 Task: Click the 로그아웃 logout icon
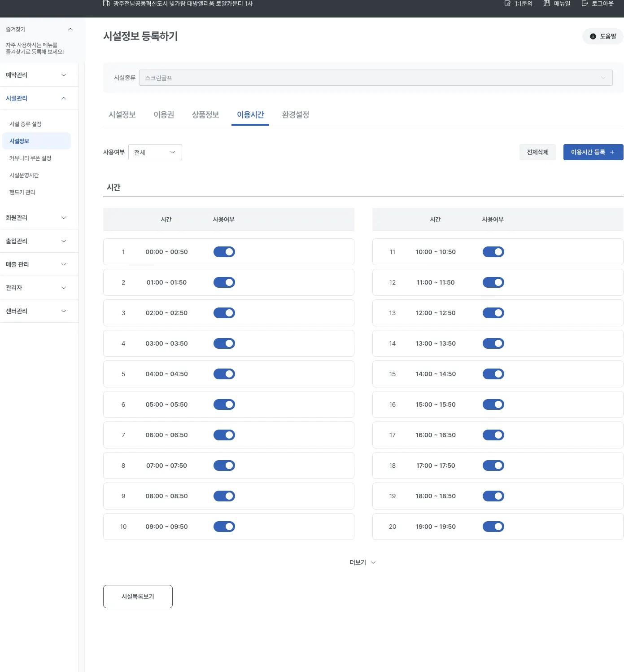[585, 4]
